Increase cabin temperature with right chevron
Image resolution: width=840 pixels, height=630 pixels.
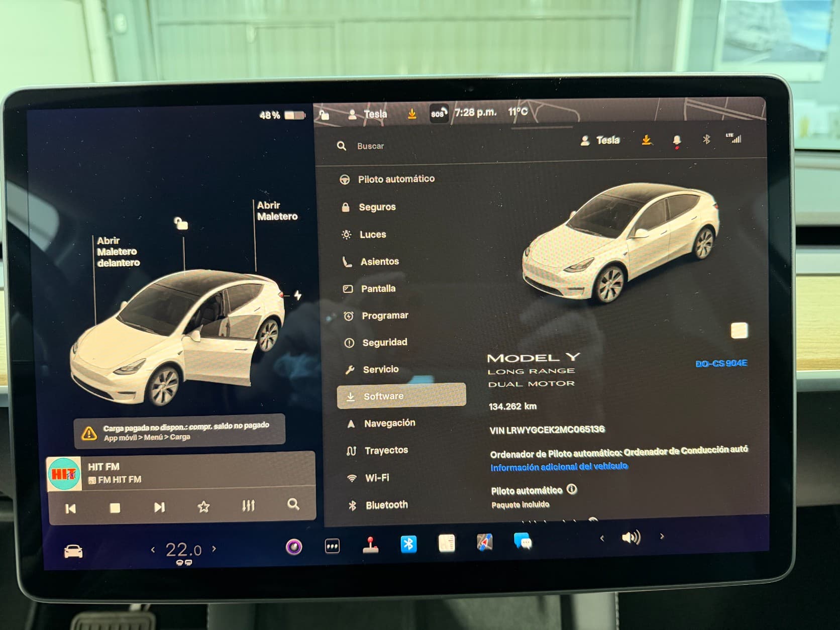(x=214, y=549)
